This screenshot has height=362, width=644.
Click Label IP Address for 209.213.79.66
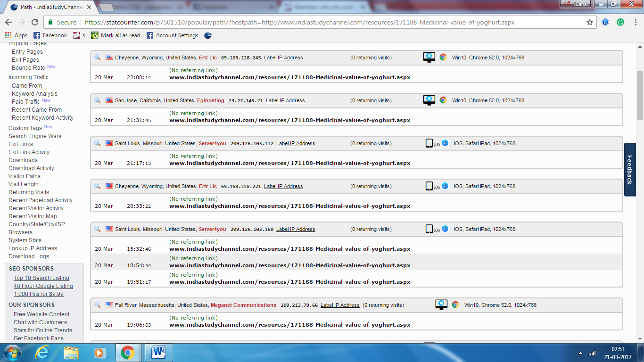tap(340, 305)
